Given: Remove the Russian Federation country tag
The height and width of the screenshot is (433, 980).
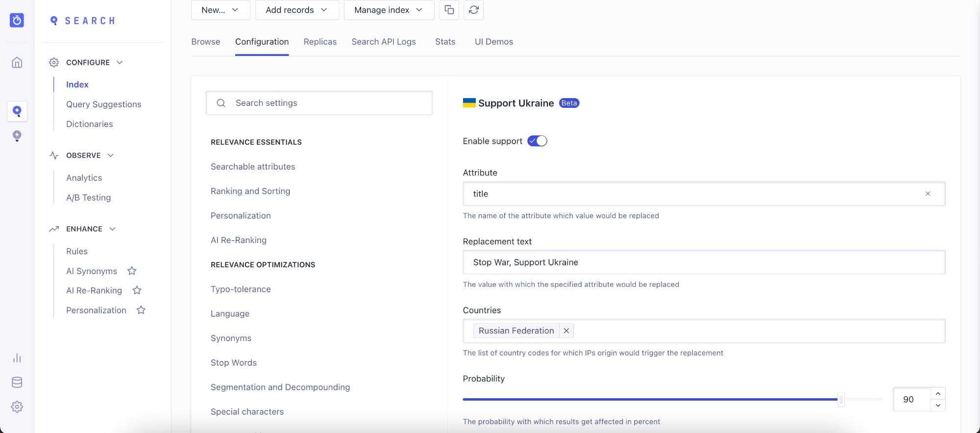Looking at the screenshot, I should point(566,331).
